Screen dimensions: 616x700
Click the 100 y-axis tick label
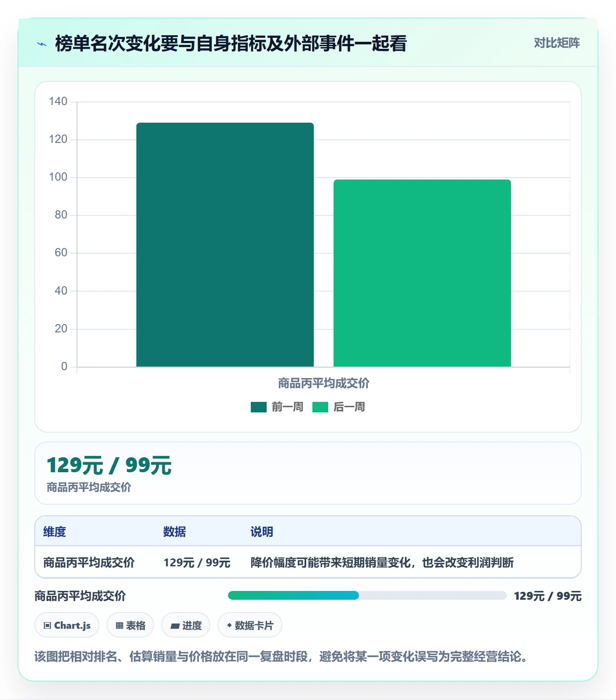point(58,177)
